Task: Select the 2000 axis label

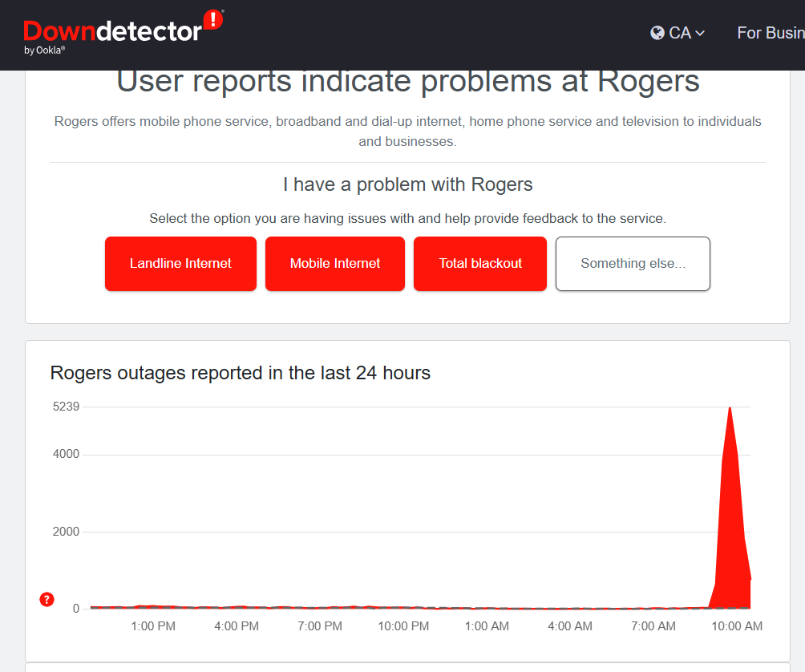Action: coord(66,532)
